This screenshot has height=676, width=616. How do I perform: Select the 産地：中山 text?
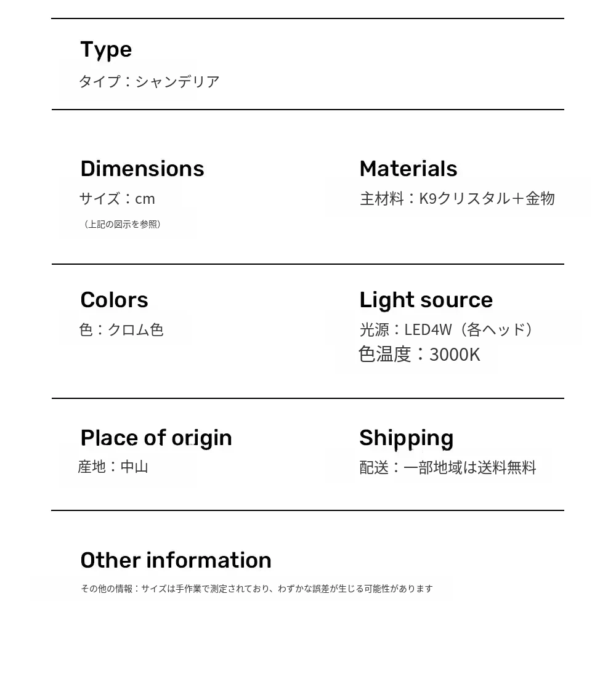113,467
